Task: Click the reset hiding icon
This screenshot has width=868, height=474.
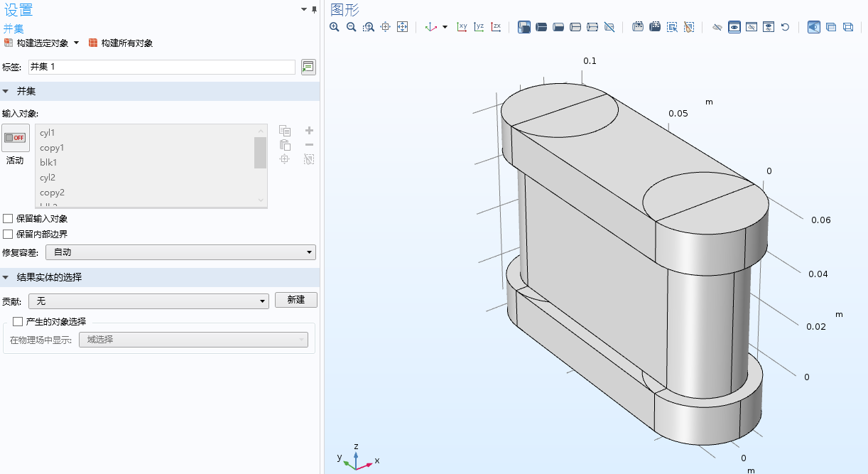Action: (785, 27)
